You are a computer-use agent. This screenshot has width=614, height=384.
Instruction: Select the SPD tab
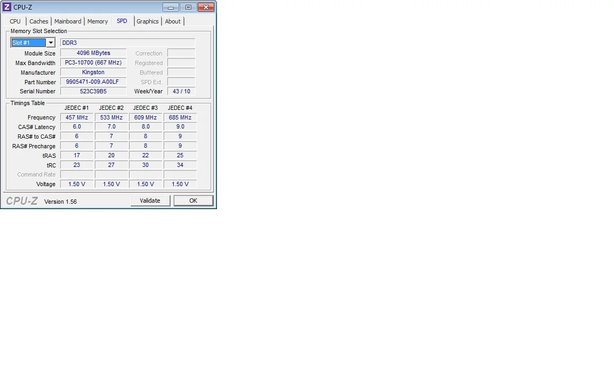tap(122, 21)
